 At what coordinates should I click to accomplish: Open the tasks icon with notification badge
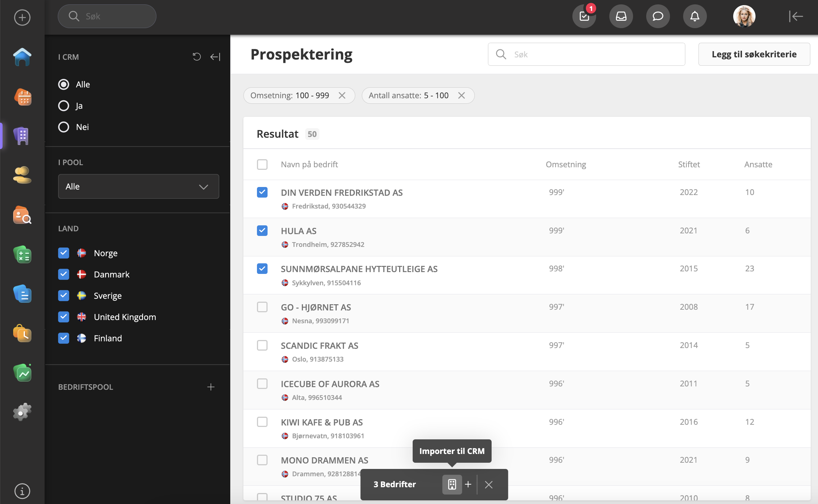pyautogui.click(x=584, y=16)
